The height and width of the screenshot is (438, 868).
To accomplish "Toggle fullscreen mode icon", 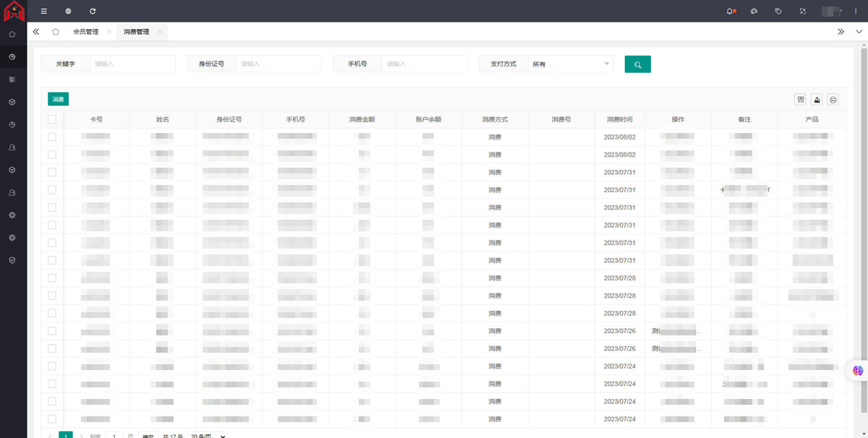I will tap(803, 12).
